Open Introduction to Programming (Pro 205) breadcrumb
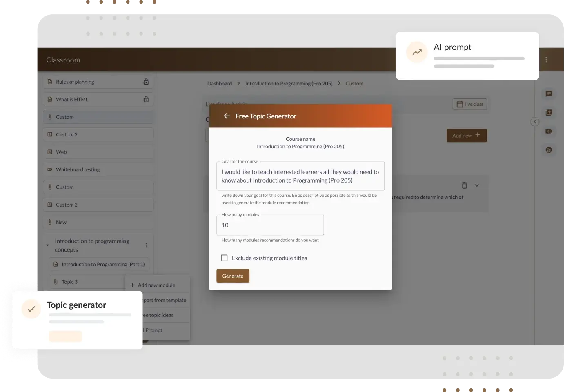 click(x=289, y=83)
